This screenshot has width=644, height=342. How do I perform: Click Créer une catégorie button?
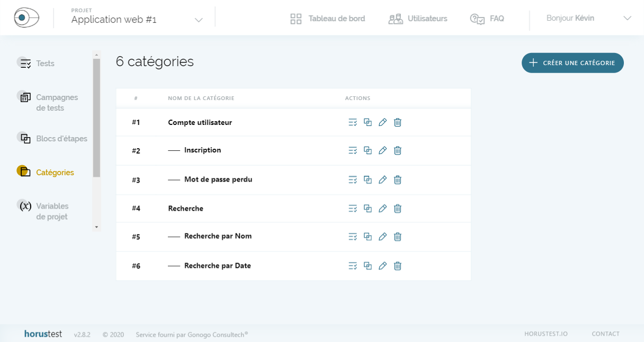tap(573, 63)
